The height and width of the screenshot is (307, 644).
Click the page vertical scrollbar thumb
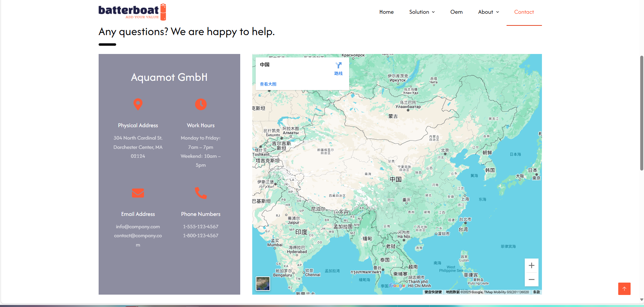[x=641, y=113]
